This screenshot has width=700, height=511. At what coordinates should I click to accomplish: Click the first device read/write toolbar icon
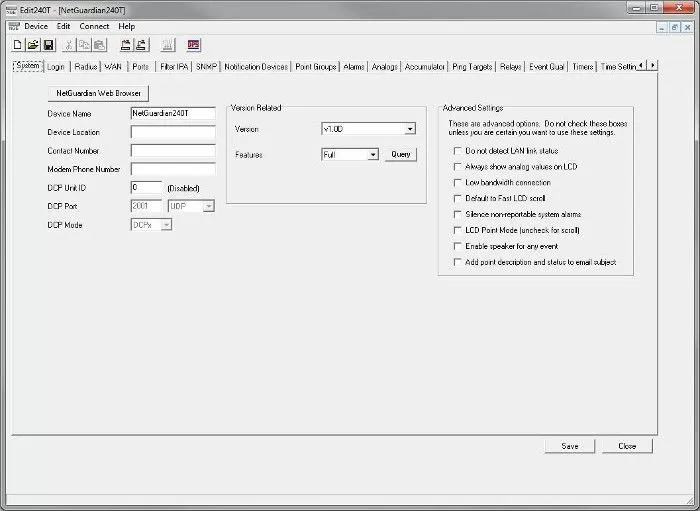(x=126, y=45)
